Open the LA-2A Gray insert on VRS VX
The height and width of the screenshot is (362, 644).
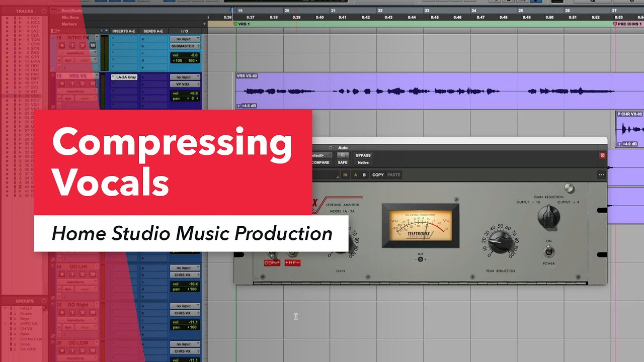pyautogui.click(x=124, y=77)
